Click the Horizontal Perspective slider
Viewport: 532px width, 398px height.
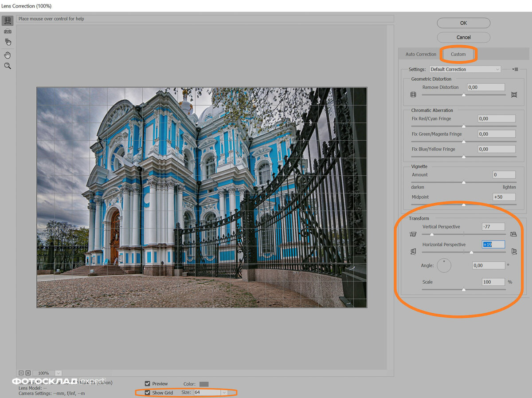[464, 252]
